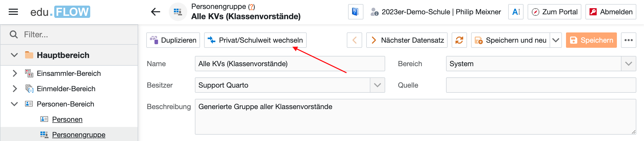Open the Besitzer dropdown
The height and width of the screenshot is (141, 644).
[x=377, y=85]
